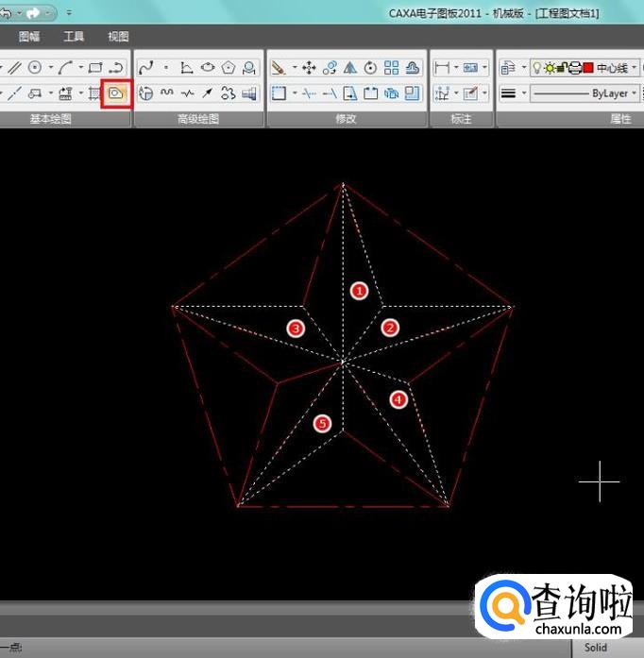Viewport: 644px width, 658px height.
Task: Click the coordinate dimension tool
Action: pos(442,93)
